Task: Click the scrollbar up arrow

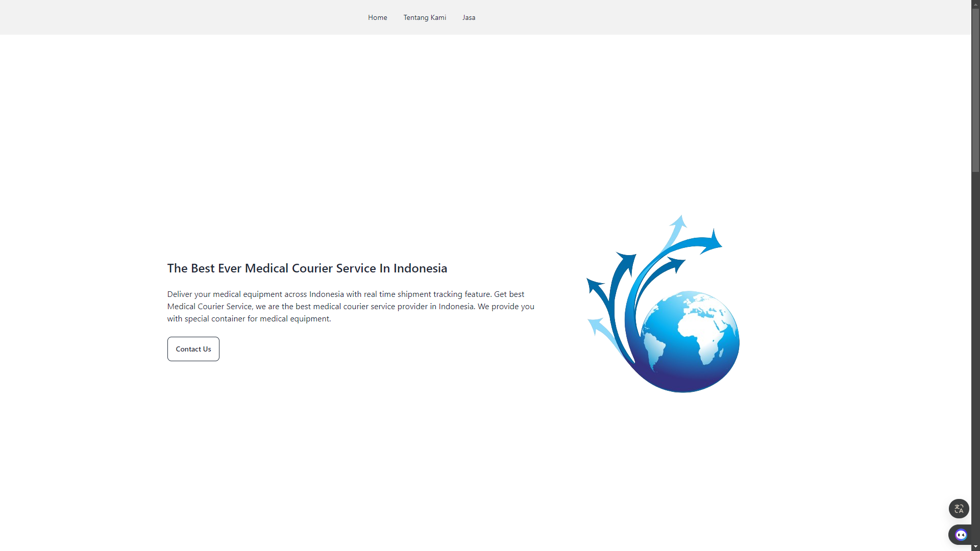Action: (975, 4)
